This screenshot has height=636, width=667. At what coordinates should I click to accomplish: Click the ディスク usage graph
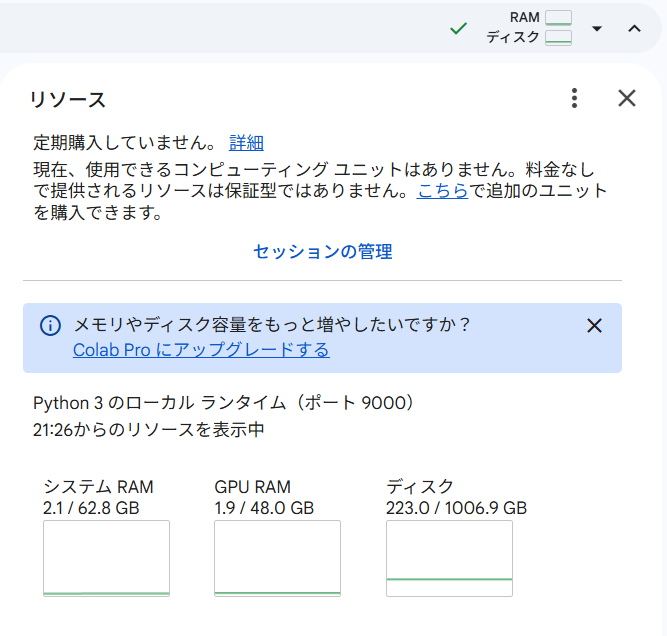pos(449,558)
